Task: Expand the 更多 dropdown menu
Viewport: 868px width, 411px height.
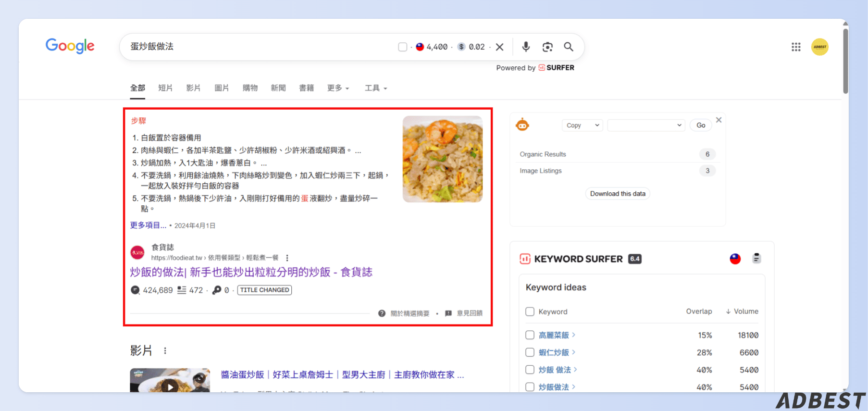Action: (338, 88)
